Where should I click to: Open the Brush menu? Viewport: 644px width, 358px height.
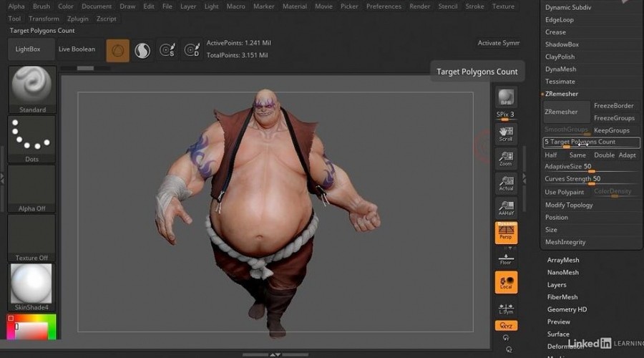[x=42, y=6]
